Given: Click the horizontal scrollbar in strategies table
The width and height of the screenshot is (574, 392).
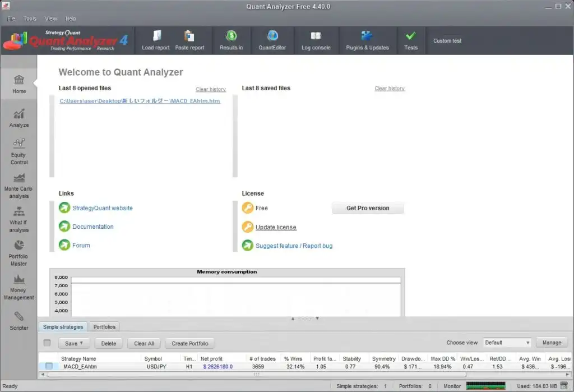Looking at the screenshot, I should click(256, 374).
